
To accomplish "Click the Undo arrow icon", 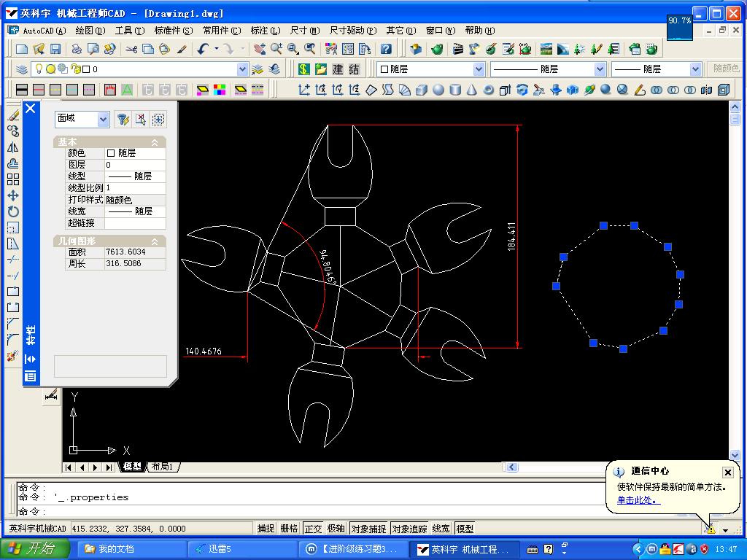I will pos(204,49).
